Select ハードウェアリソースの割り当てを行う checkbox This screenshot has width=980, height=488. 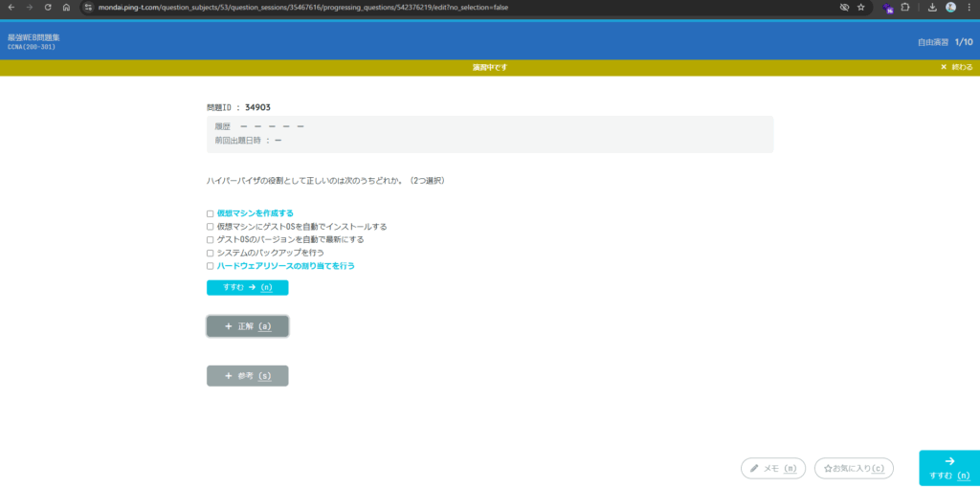pyautogui.click(x=211, y=266)
